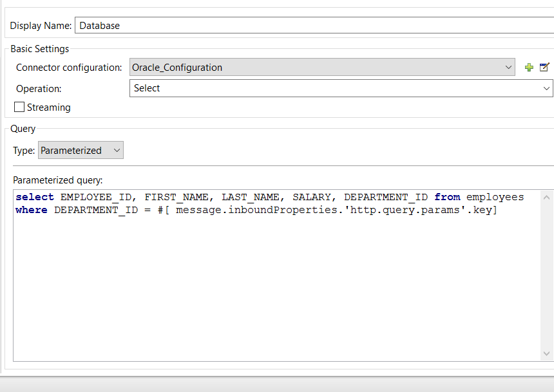Viewport: 554px width, 392px height.
Task: Toggle the Streaming checkbox
Action: click(x=19, y=107)
